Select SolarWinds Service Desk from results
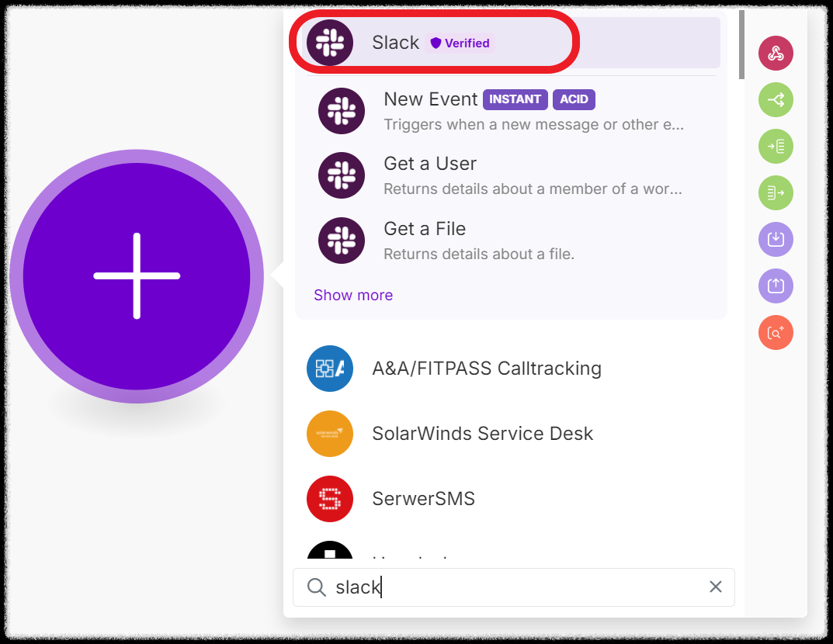The image size is (833, 644). point(482,434)
